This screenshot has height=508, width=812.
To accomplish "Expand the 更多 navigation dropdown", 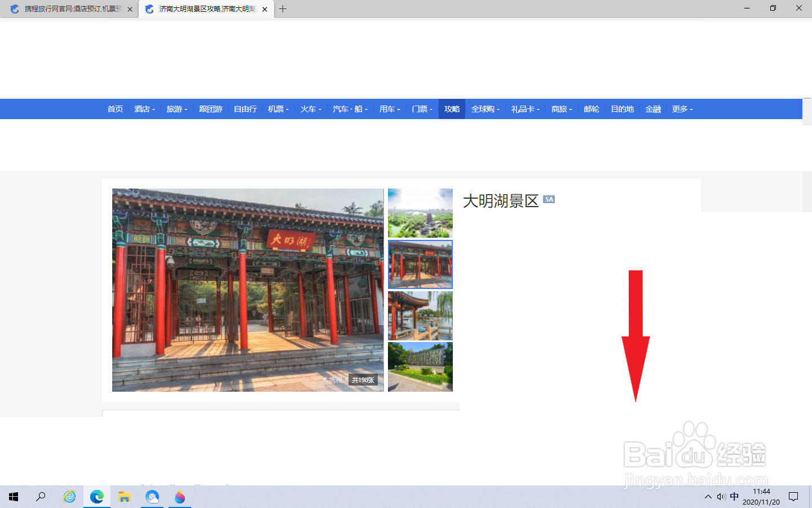I will pos(682,109).
